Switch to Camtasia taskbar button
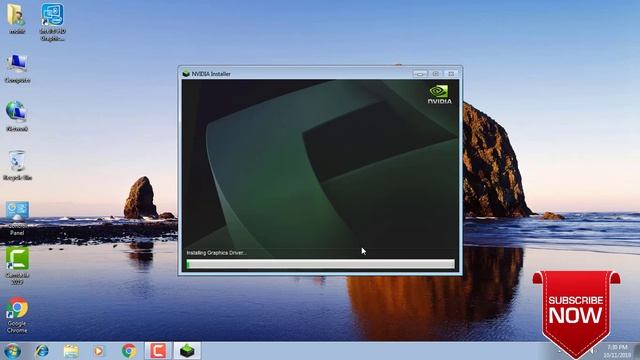640x360 pixels. (x=158, y=351)
